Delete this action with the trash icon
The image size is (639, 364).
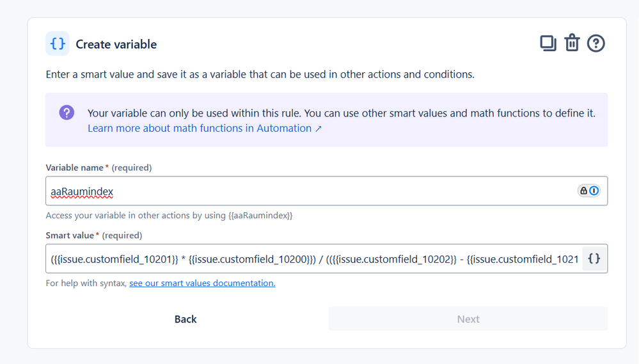click(572, 44)
